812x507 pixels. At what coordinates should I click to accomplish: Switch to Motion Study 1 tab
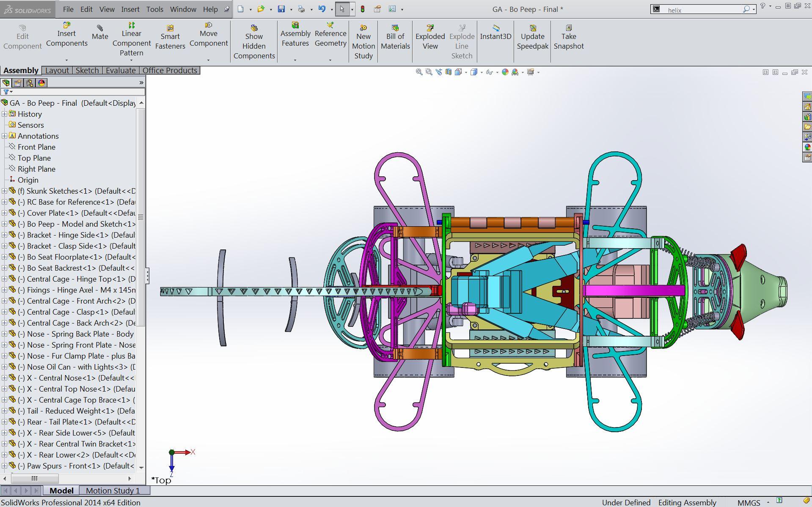point(113,491)
